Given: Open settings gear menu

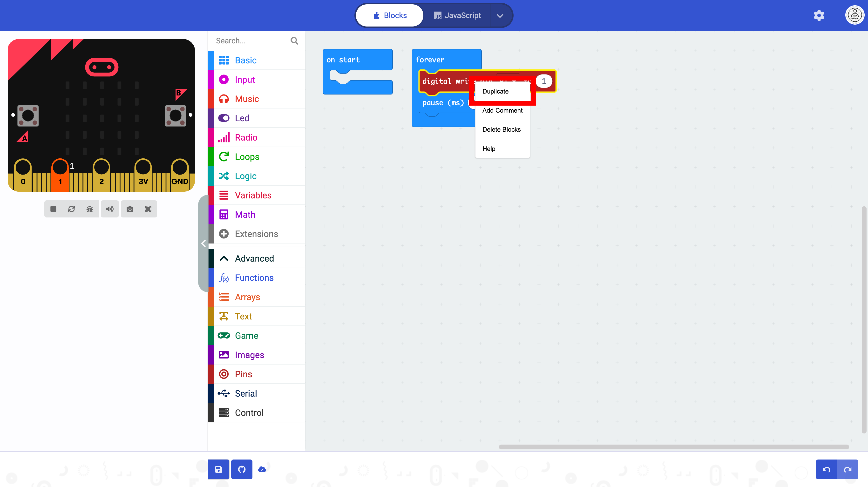Looking at the screenshot, I should pyautogui.click(x=819, y=15).
